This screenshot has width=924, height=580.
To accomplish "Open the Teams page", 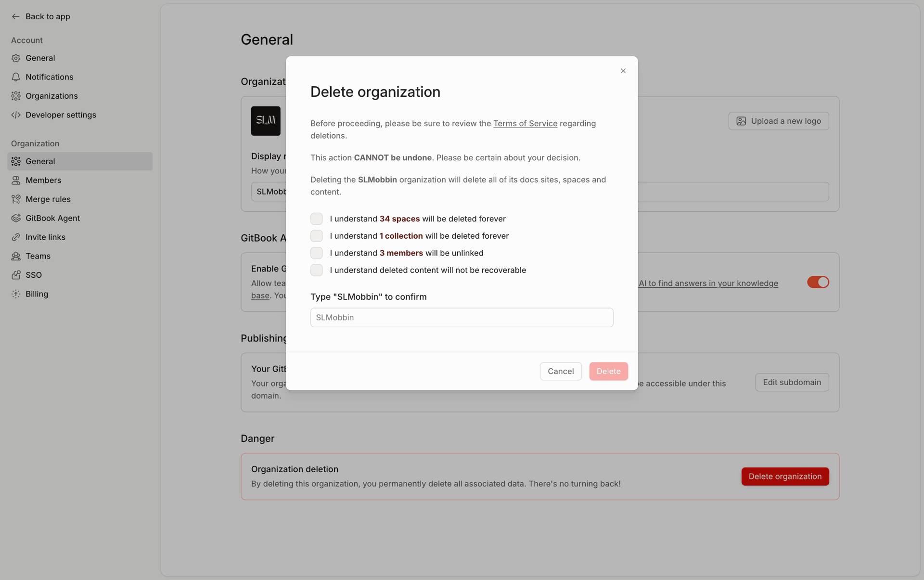I will pos(80,256).
